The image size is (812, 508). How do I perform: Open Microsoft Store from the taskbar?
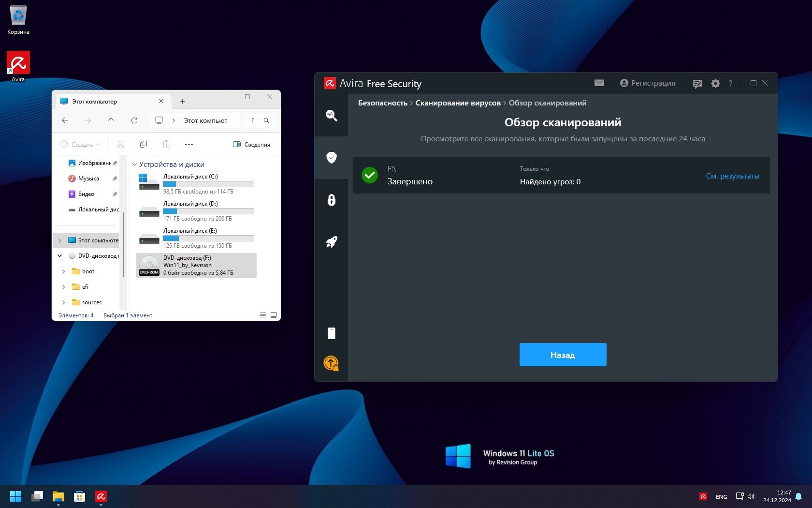pyautogui.click(x=79, y=496)
